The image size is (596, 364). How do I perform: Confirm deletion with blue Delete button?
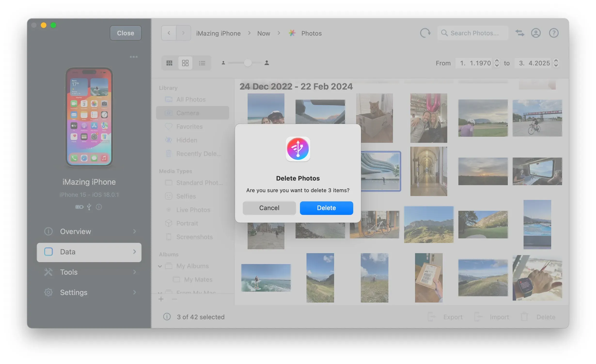[x=326, y=208]
